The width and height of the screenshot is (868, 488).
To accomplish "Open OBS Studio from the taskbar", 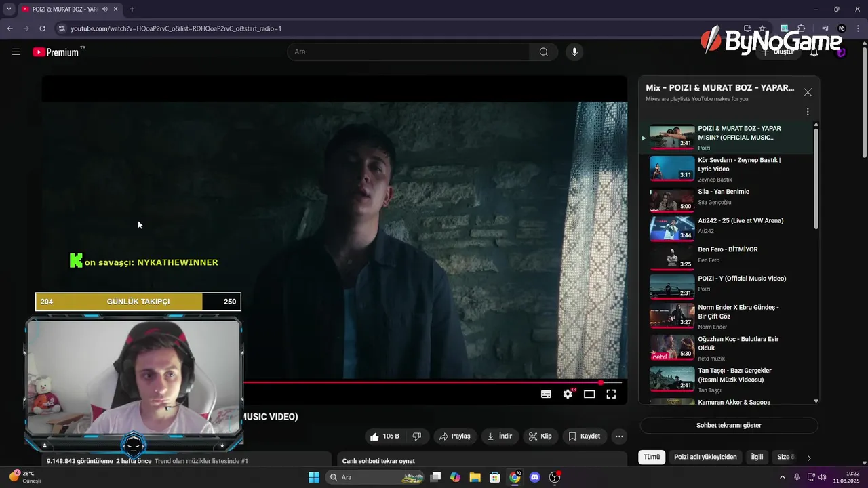I will tap(555, 477).
